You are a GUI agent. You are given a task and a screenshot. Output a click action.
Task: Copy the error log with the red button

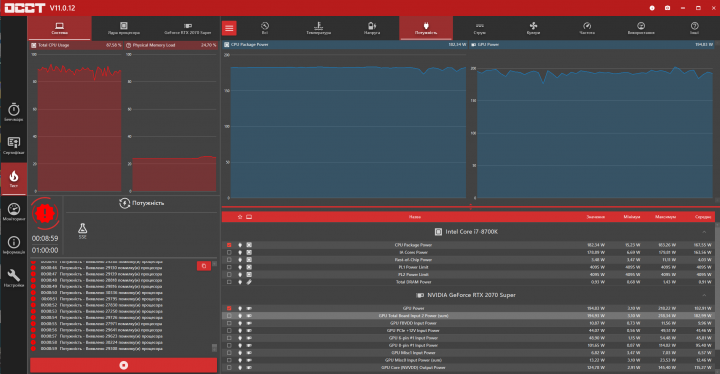coord(204,266)
